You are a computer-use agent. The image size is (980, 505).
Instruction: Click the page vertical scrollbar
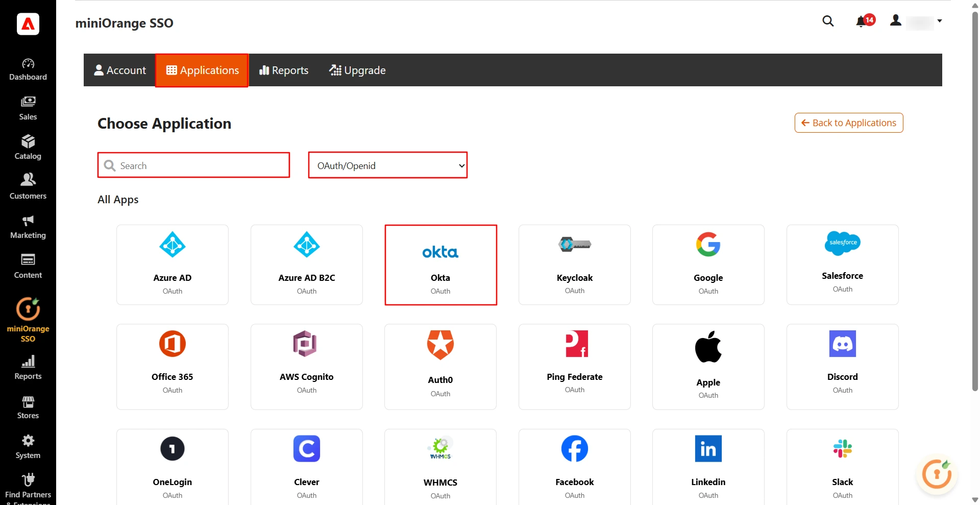975,201
